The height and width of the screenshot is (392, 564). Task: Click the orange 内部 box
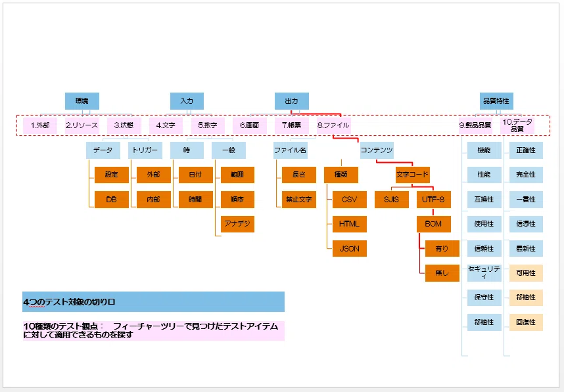(x=154, y=200)
